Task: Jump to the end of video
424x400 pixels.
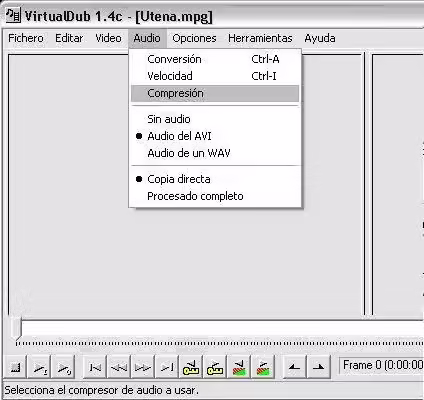Action: 167,367
